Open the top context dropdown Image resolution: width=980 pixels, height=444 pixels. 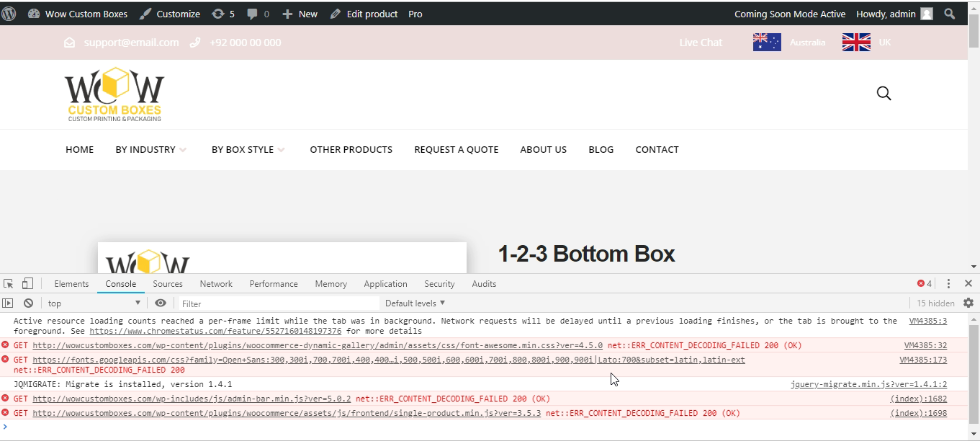tap(94, 303)
